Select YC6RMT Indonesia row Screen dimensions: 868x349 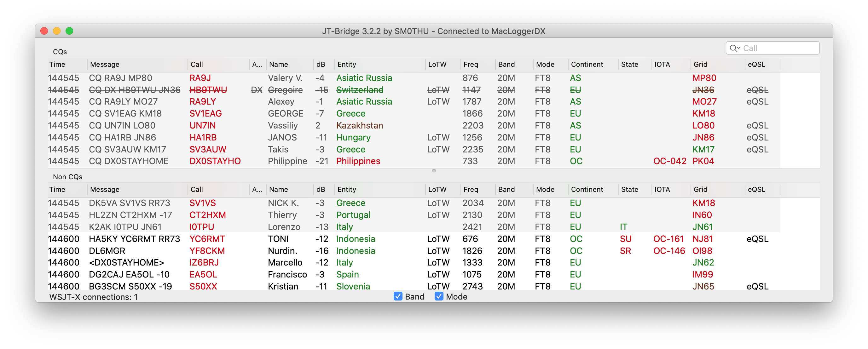tap(207, 239)
